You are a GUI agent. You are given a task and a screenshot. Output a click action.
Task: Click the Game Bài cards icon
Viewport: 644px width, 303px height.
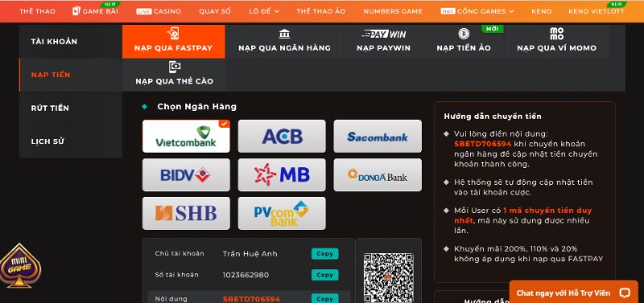pos(76,11)
